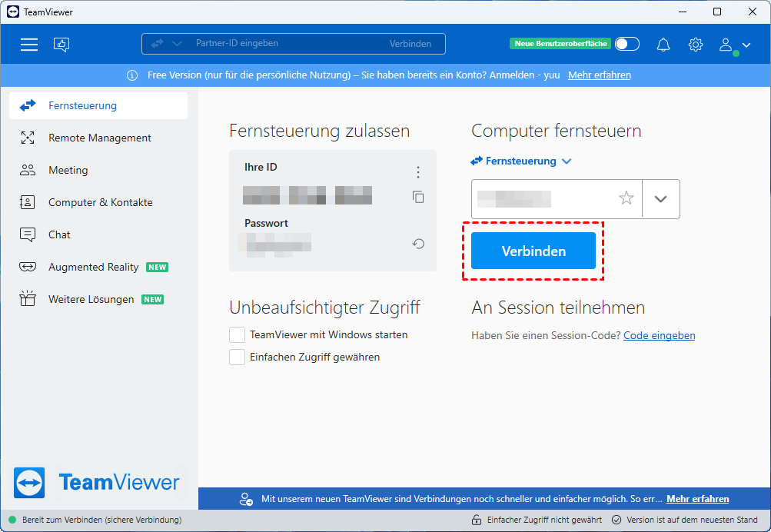Click the green ready status indicator
771x532 pixels.
tap(12, 520)
